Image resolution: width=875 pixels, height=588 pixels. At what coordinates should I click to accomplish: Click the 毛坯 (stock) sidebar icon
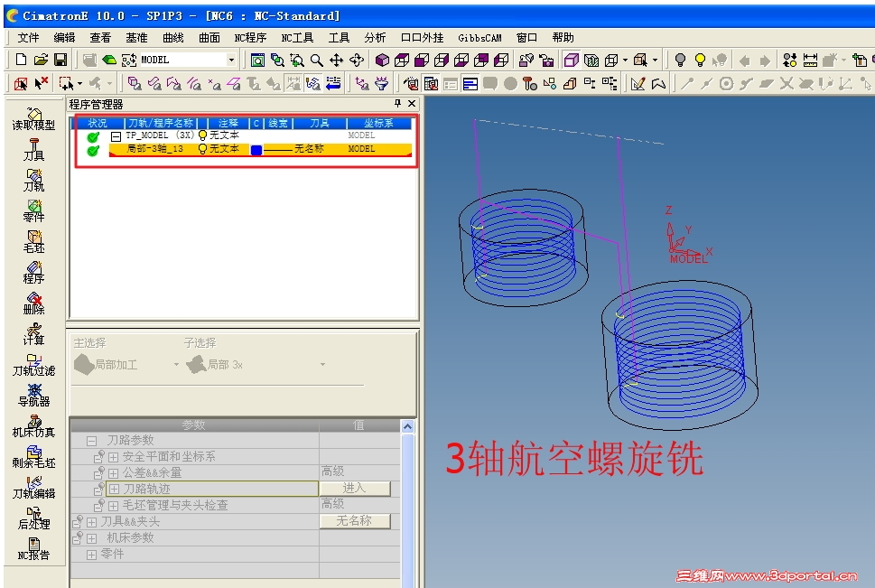click(x=34, y=242)
